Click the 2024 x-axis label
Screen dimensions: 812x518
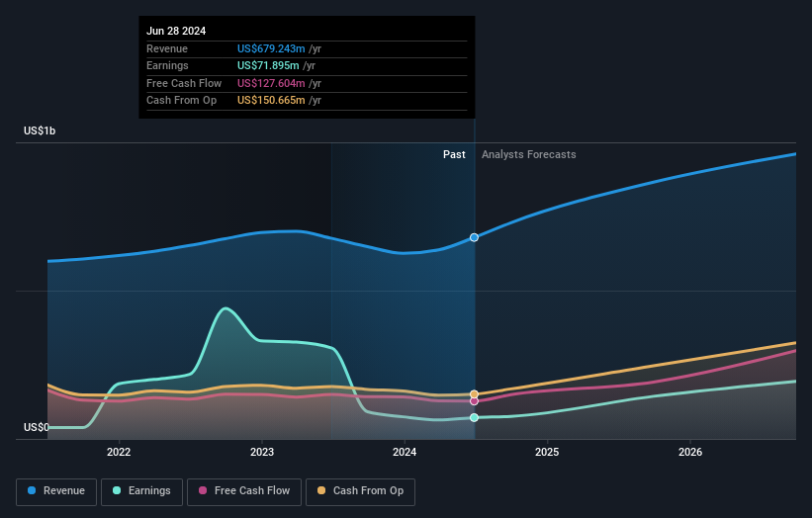point(405,452)
